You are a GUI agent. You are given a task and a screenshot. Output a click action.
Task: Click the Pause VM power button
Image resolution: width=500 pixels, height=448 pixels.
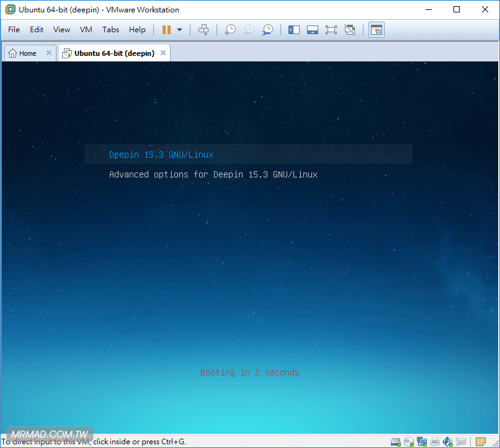coord(166,30)
